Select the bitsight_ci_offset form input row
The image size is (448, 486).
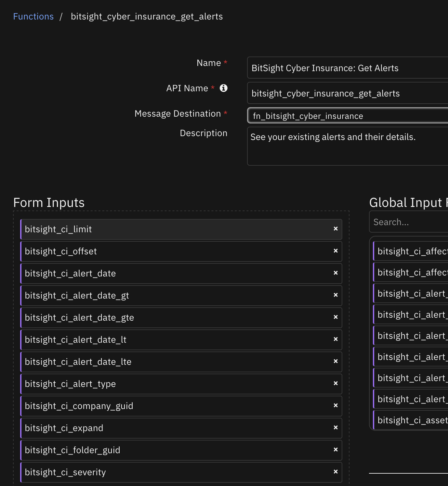click(181, 251)
